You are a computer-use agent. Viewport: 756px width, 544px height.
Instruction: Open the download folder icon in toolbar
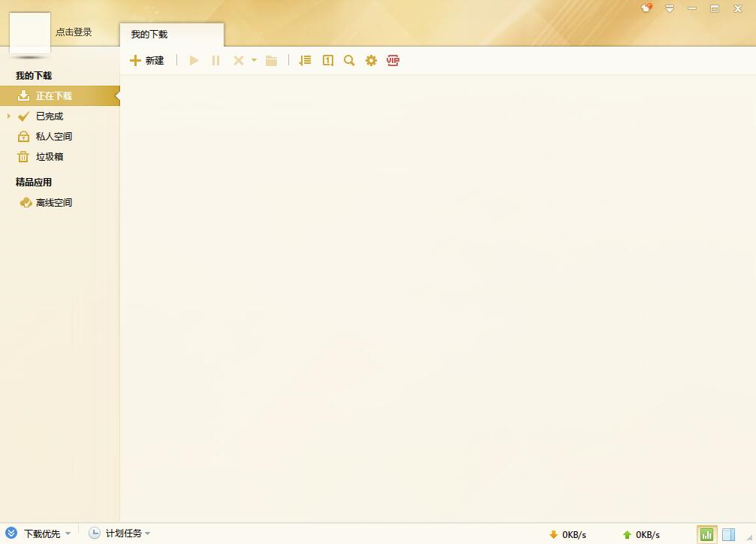(x=272, y=60)
